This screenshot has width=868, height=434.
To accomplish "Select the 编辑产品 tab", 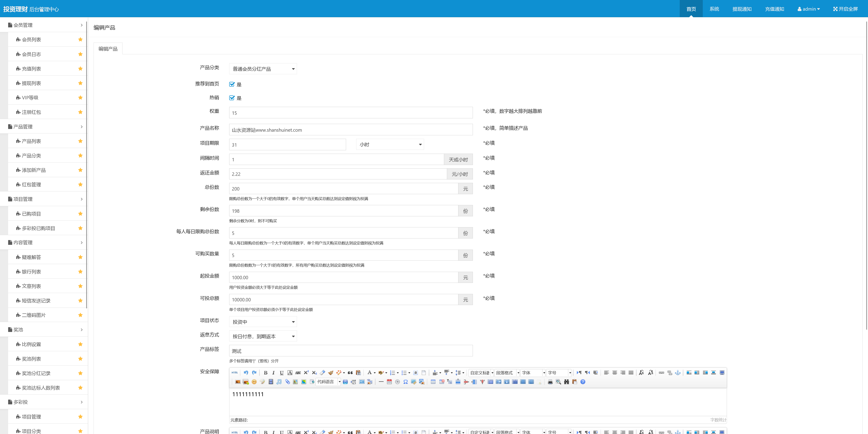I will pyautogui.click(x=108, y=49).
